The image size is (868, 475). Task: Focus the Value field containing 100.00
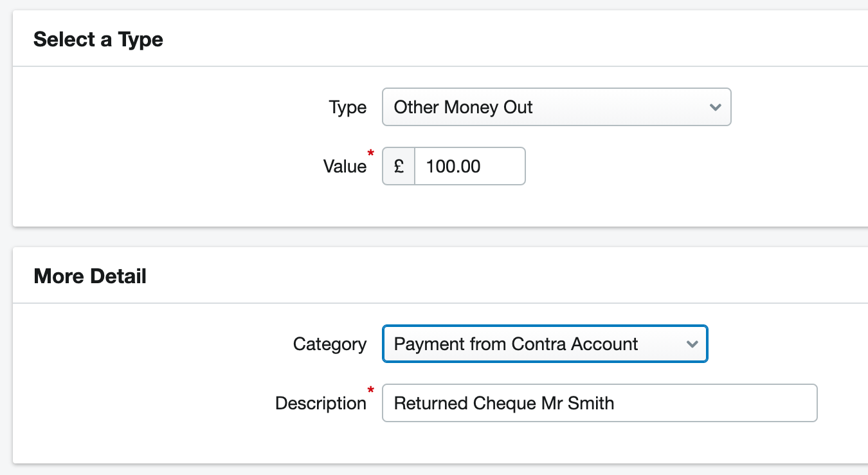point(470,166)
